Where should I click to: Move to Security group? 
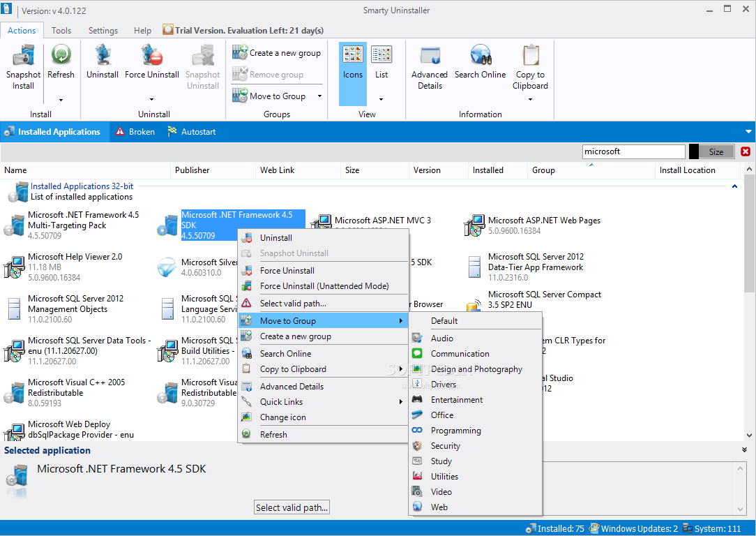point(476,446)
